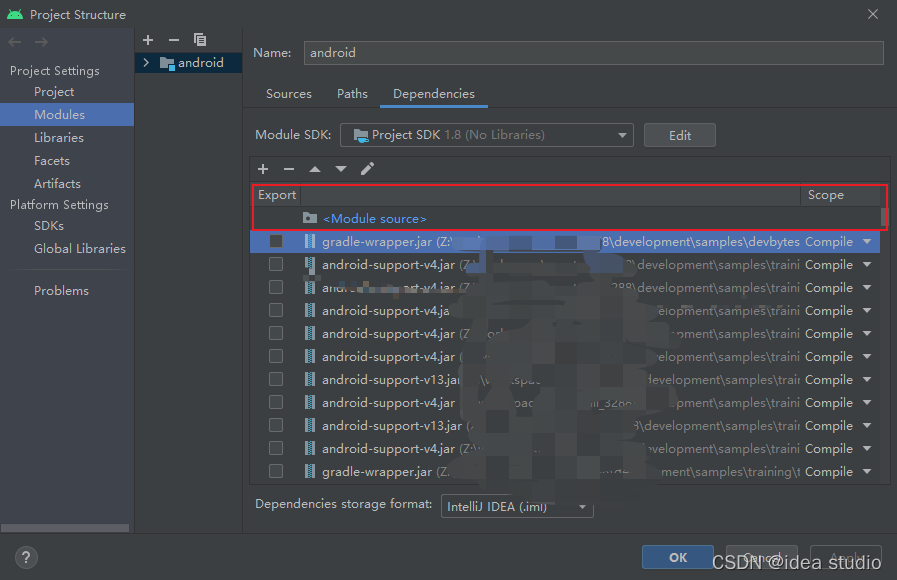The width and height of the screenshot is (897, 580).
Task: Check the Export checkbox for gradle-wrapper.jar
Action: coord(276,241)
